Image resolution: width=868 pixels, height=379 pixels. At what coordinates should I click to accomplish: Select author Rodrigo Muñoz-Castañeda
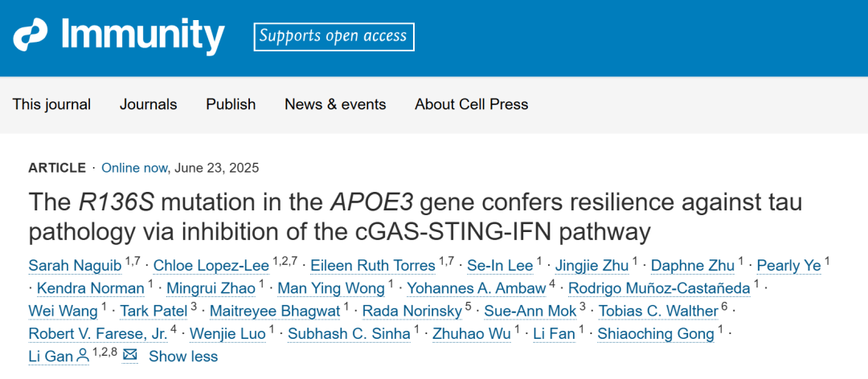point(659,288)
